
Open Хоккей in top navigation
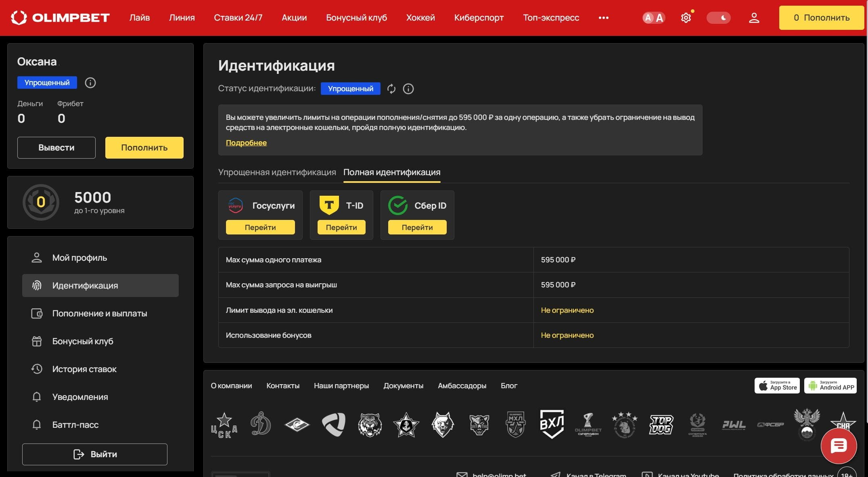[420, 18]
